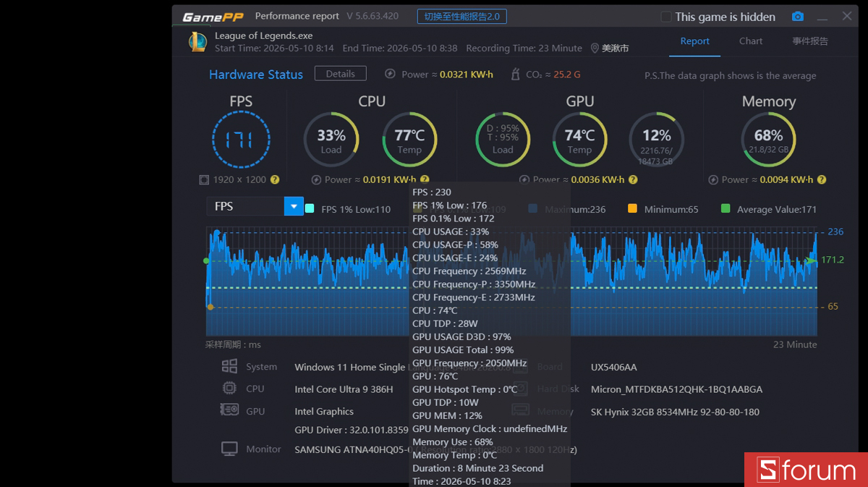
Task: Click the 236 maximum label on the chart
Action: (x=835, y=232)
